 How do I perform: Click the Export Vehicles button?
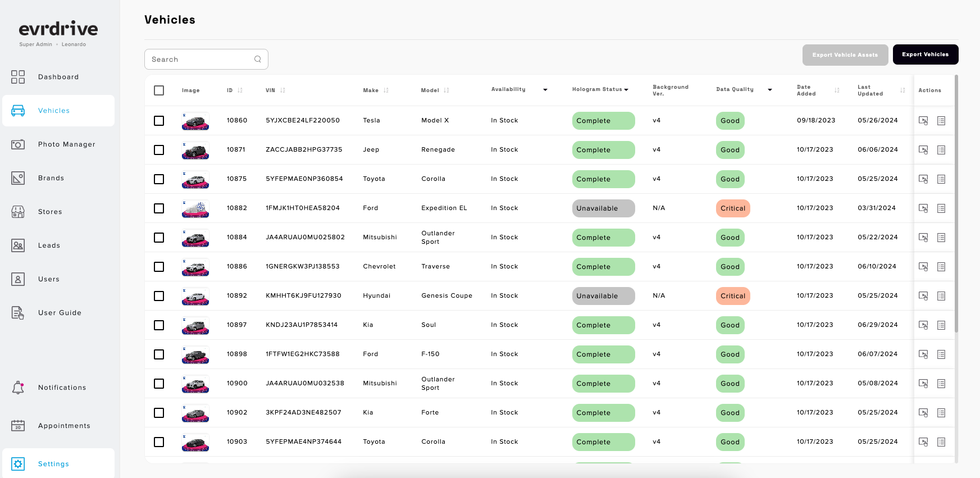coord(926,54)
